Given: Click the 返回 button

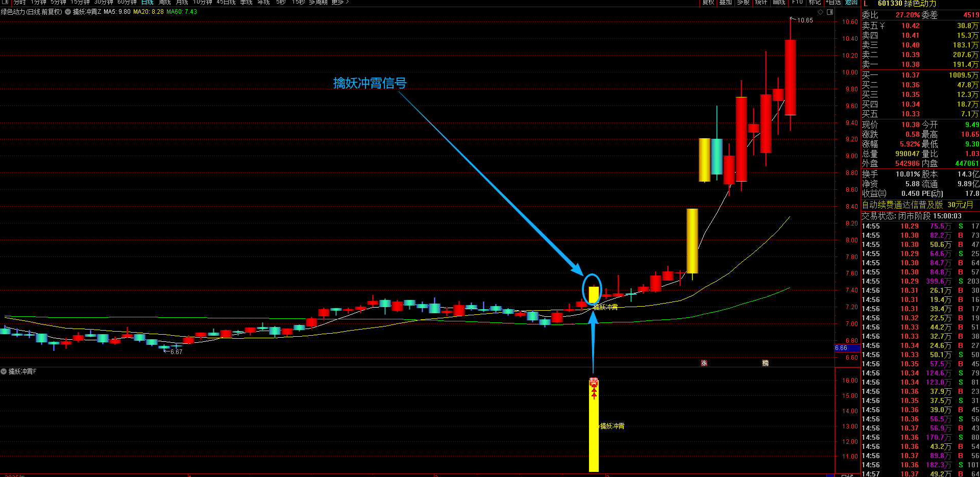Looking at the screenshot, I should click(x=851, y=2).
